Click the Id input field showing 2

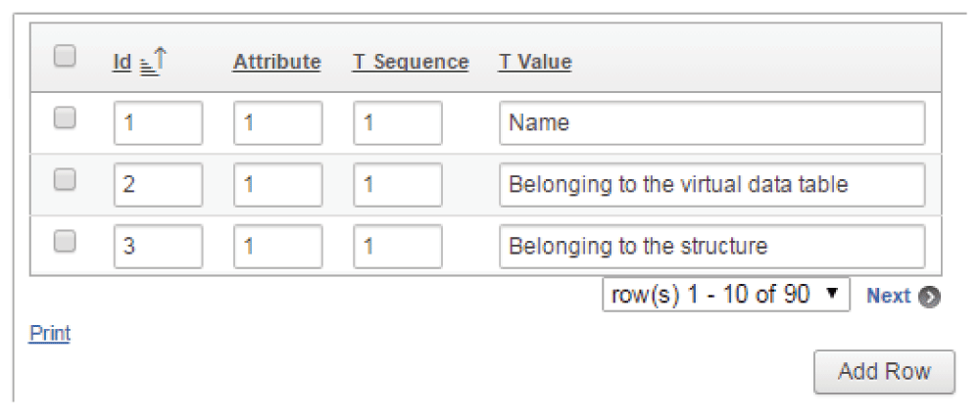[158, 185]
